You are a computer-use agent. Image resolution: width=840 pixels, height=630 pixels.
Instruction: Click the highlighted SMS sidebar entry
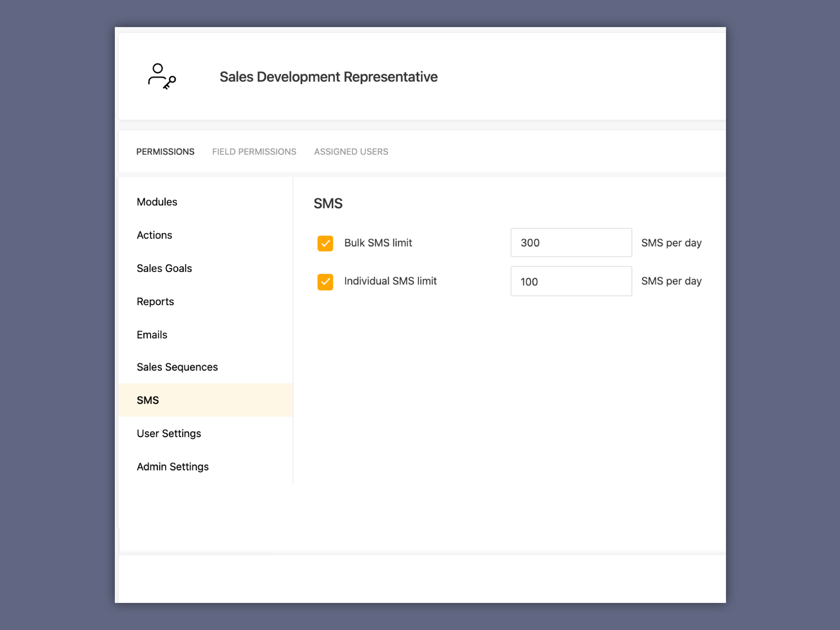(148, 400)
